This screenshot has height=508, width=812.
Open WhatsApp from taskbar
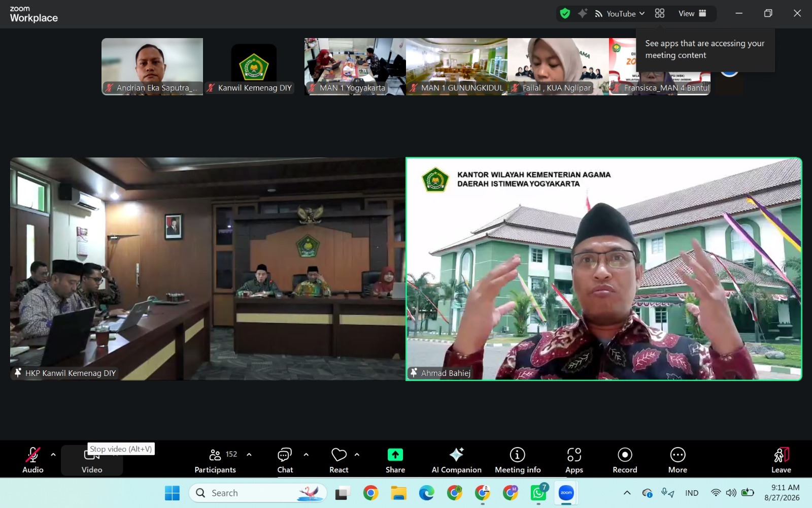(538, 493)
